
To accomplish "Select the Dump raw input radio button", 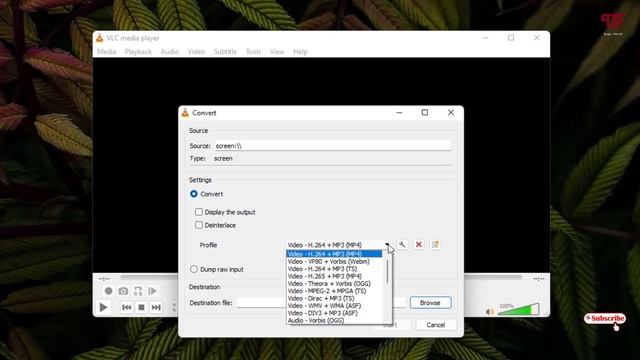I will (194, 269).
